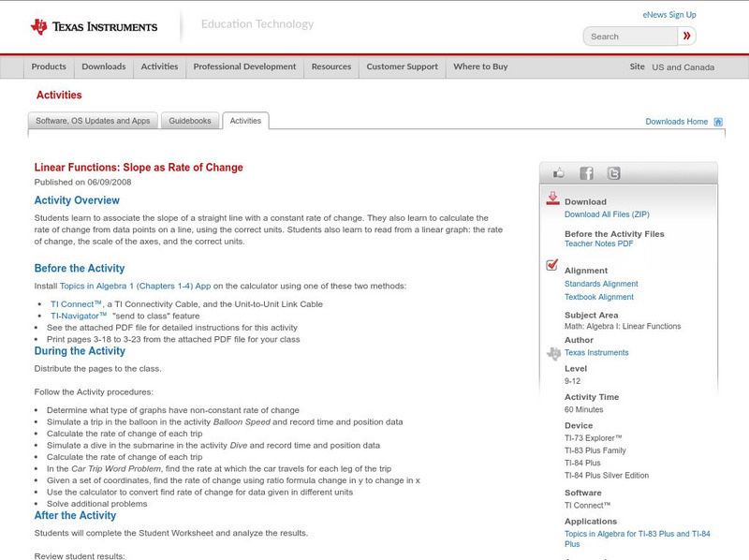Open the Texas Instruments author link
749x560 pixels.
596,353
